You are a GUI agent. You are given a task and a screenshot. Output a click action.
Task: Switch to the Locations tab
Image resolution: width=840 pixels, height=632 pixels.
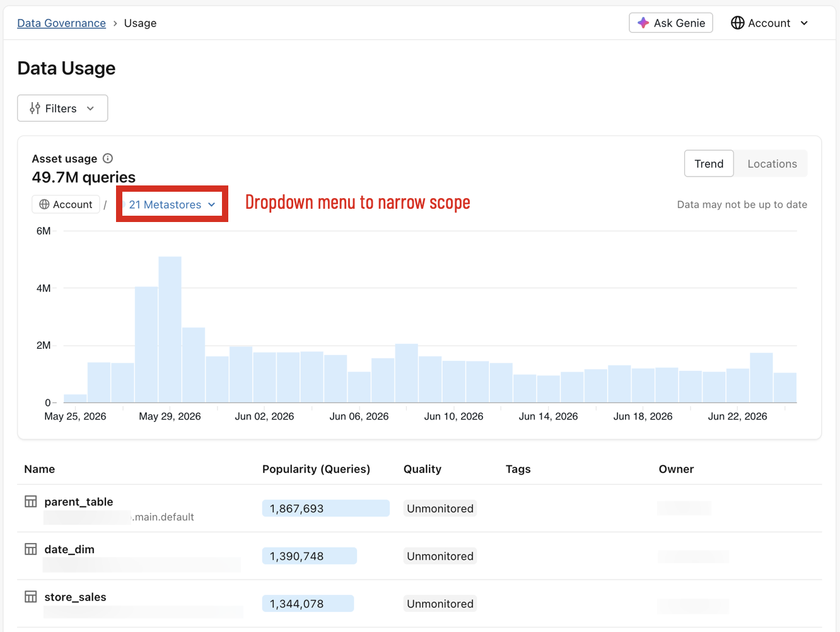[772, 163]
